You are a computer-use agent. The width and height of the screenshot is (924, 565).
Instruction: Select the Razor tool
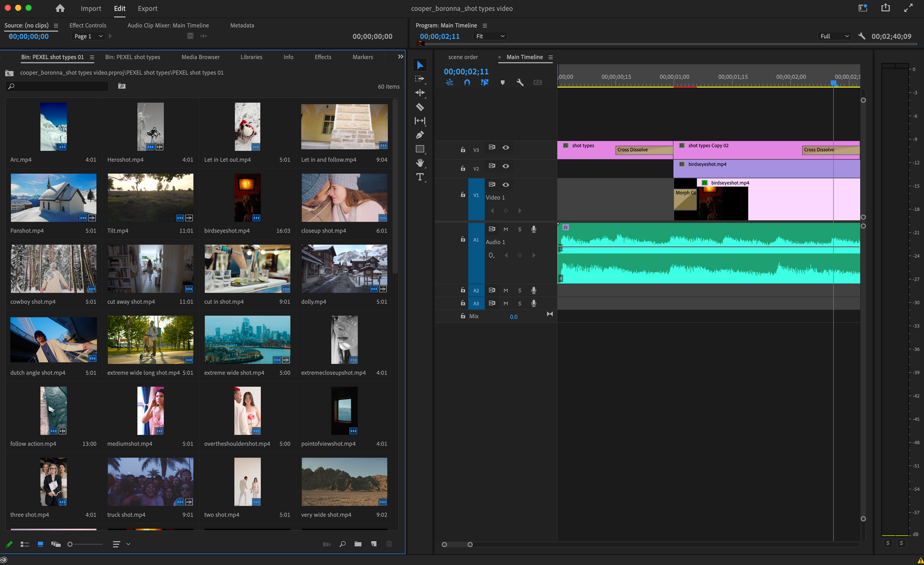(x=420, y=107)
